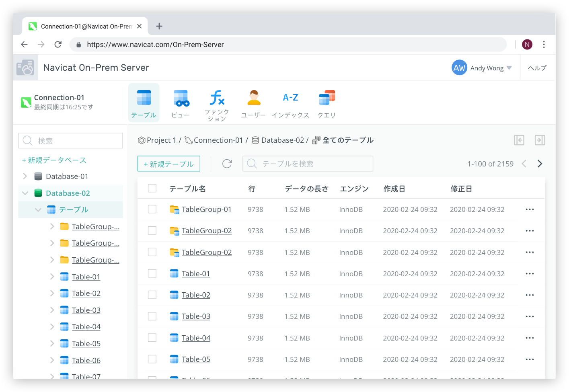Image resolution: width=569 pixels, height=392 pixels.
Task: Open more options for Table-05 row
Action: (x=530, y=359)
